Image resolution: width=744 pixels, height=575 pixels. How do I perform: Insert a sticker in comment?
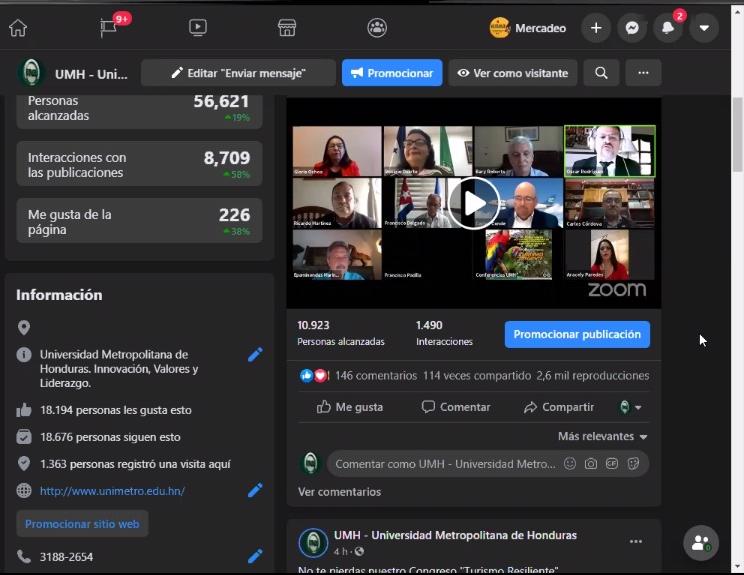point(633,464)
